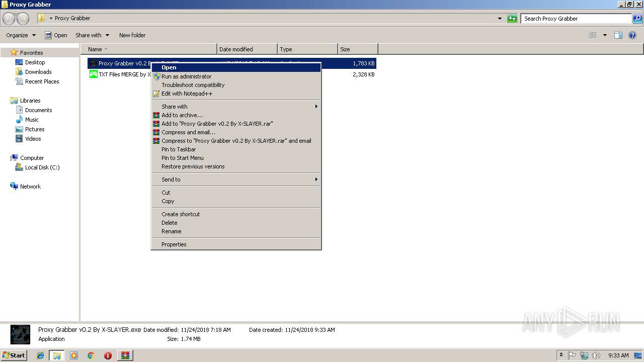
Task: Select Network in the navigation pane
Action: [x=30, y=187]
